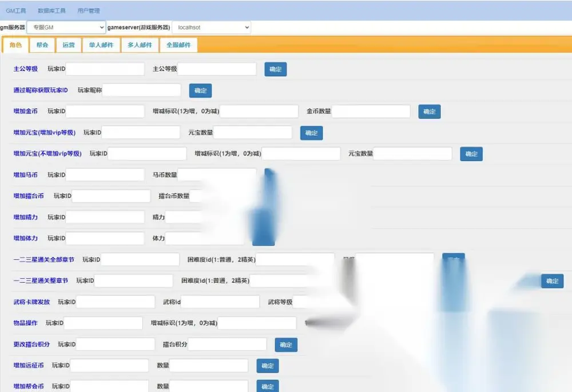Open the gm服务器 dropdown showing 专服GM
Viewport: 572px width, 392px height.
point(66,27)
